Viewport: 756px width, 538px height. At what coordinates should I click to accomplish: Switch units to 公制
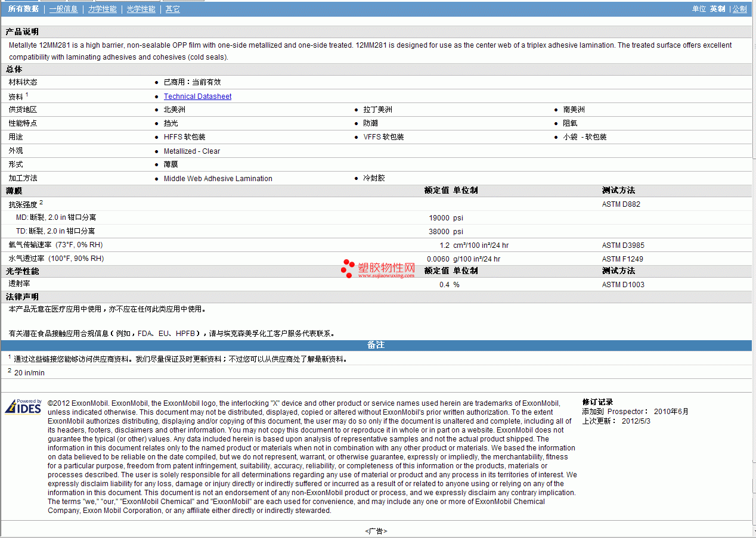click(x=740, y=9)
